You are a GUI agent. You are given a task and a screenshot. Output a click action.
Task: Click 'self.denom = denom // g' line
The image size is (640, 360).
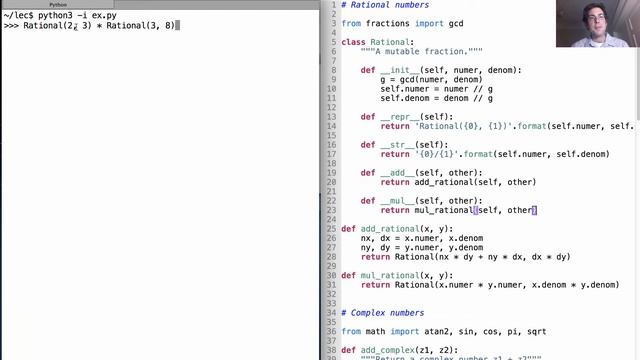(x=436, y=98)
